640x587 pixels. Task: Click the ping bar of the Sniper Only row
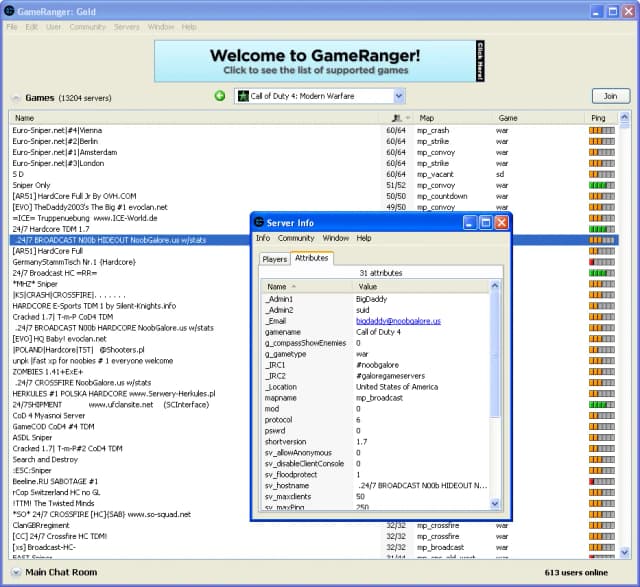(x=602, y=185)
